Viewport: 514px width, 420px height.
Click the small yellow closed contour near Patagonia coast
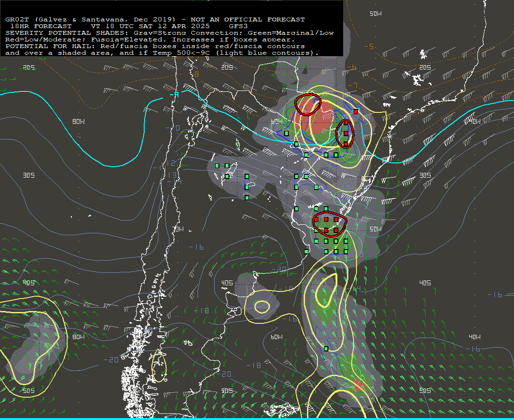pos(262,307)
